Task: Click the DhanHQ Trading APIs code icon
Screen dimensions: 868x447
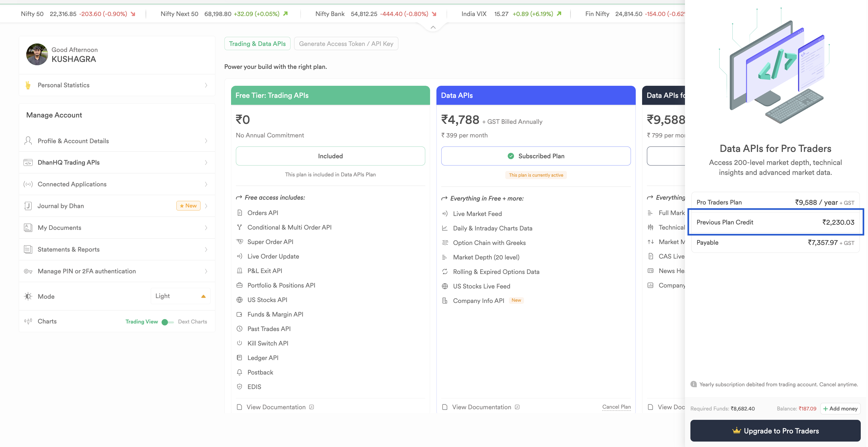Action: pyautogui.click(x=28, y=163)
